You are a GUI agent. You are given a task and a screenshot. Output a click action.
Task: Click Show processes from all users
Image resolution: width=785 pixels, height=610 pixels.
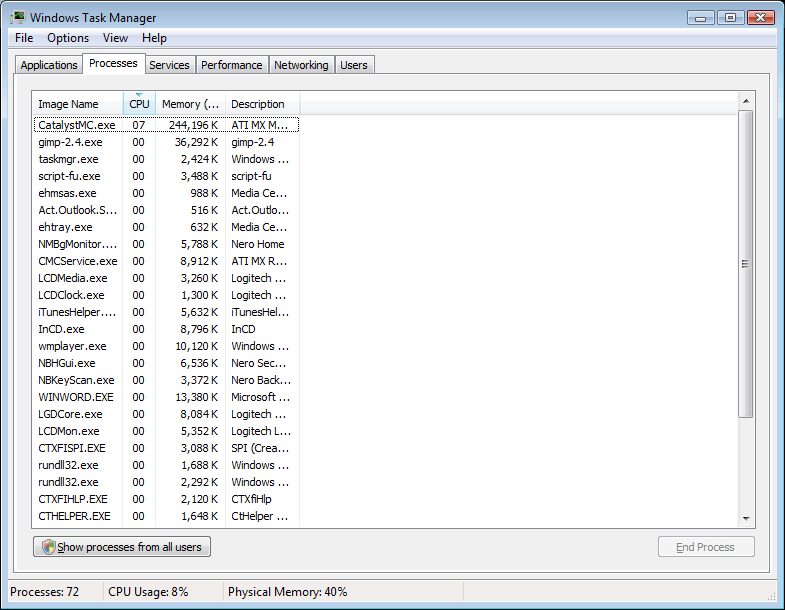point(122,547)
